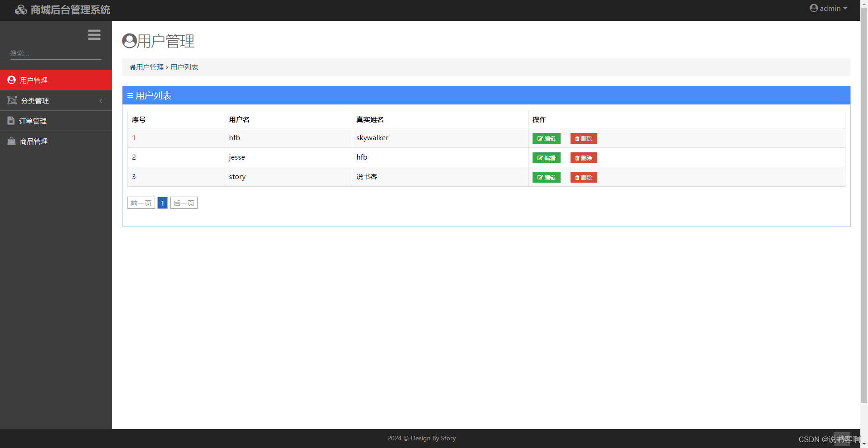
Task: Select the story username cell
Action: click(x=288, y=177)
